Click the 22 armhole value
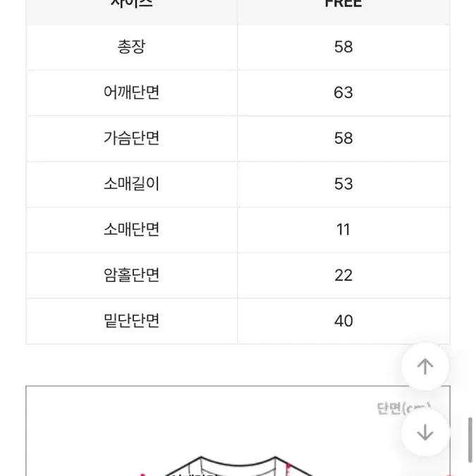476x476 pixels. tap(343, 275)
